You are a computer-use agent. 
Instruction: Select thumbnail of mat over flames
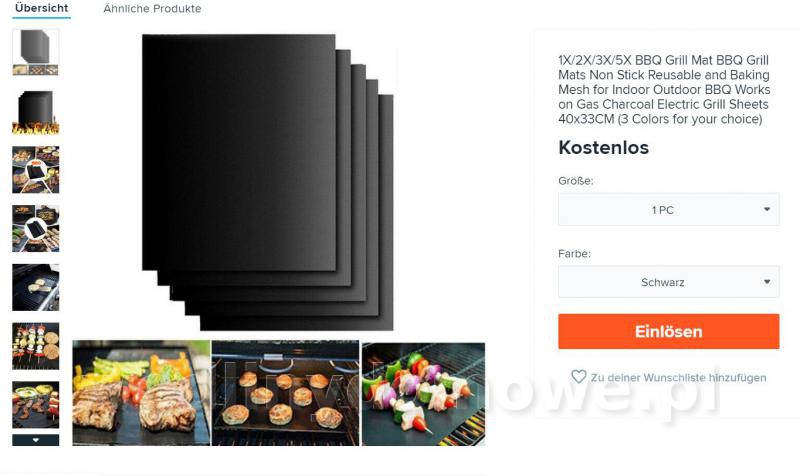[x=36, y=112]
